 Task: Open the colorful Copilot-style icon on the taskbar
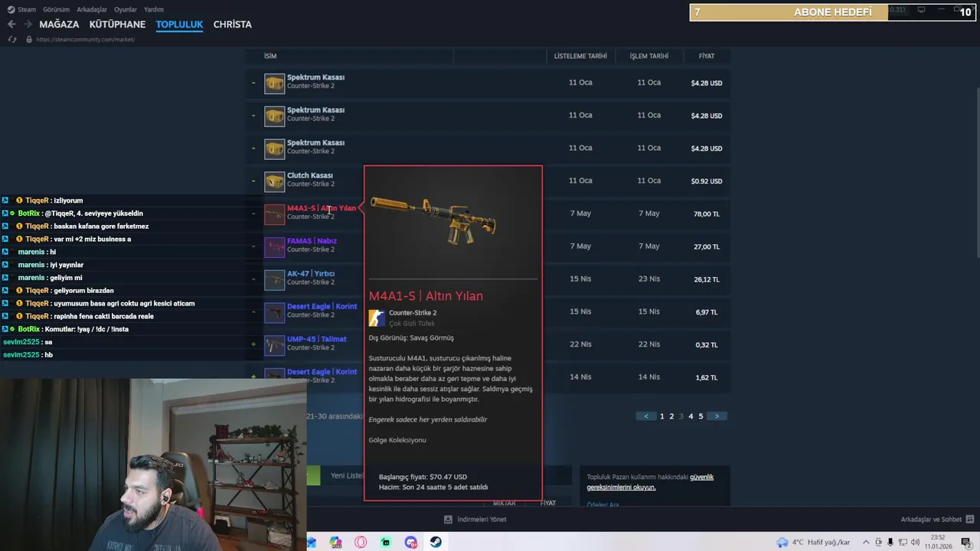coord(336,543)
